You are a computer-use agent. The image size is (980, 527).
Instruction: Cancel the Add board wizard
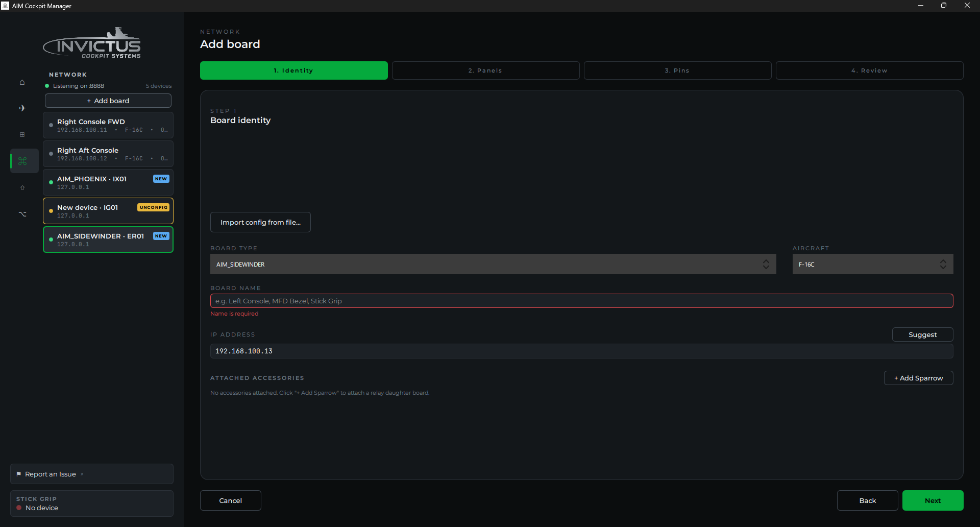tap(231, 500)
